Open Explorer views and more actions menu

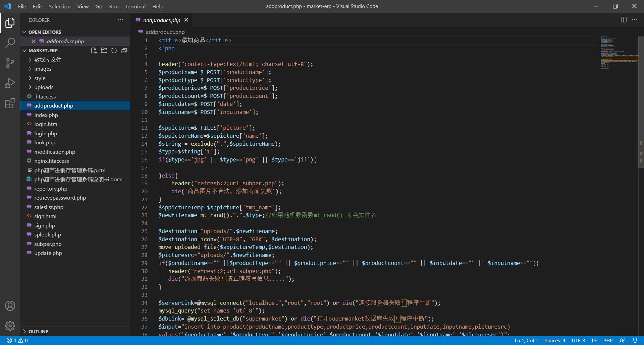(x=120, y=20)
